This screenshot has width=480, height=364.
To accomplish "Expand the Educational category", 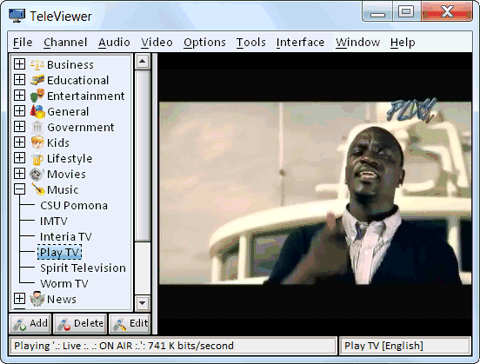I will (19, 80).
